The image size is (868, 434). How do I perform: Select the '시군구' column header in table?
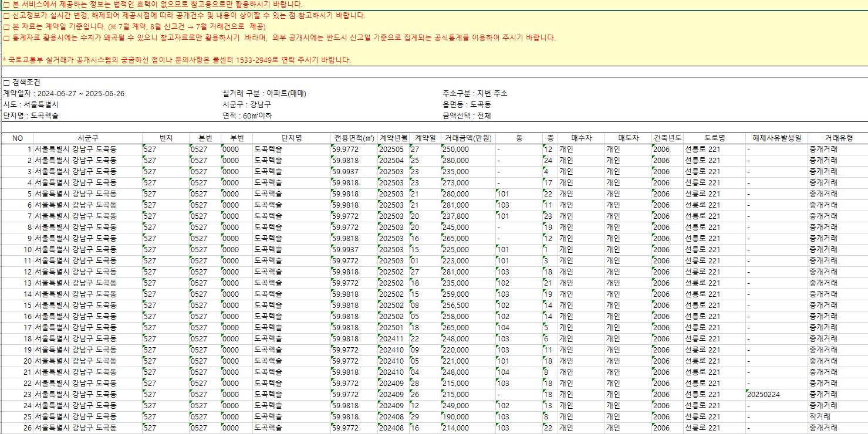click(x=88, y=138)
